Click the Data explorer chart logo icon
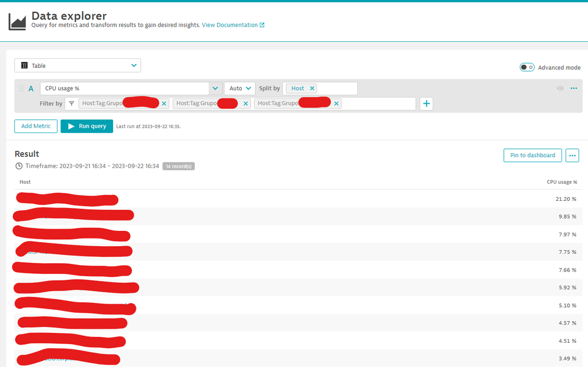This screenshot has width=588, height=367. (x=17, y=21)
